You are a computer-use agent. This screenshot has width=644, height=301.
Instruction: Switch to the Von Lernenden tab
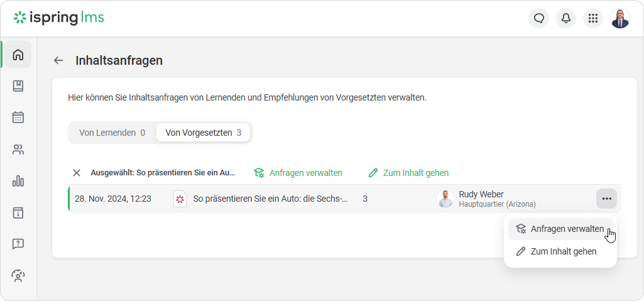click(x=112, y=133)
